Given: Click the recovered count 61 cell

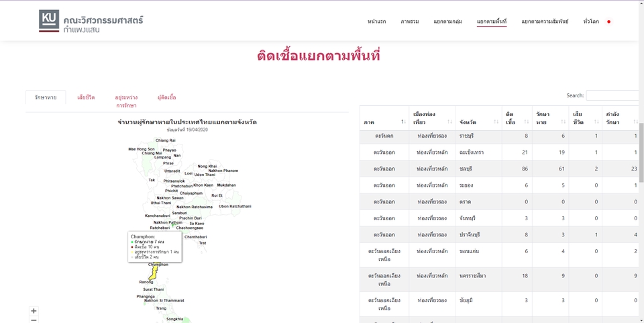Looking at the screenshot, I should (550, 169).
